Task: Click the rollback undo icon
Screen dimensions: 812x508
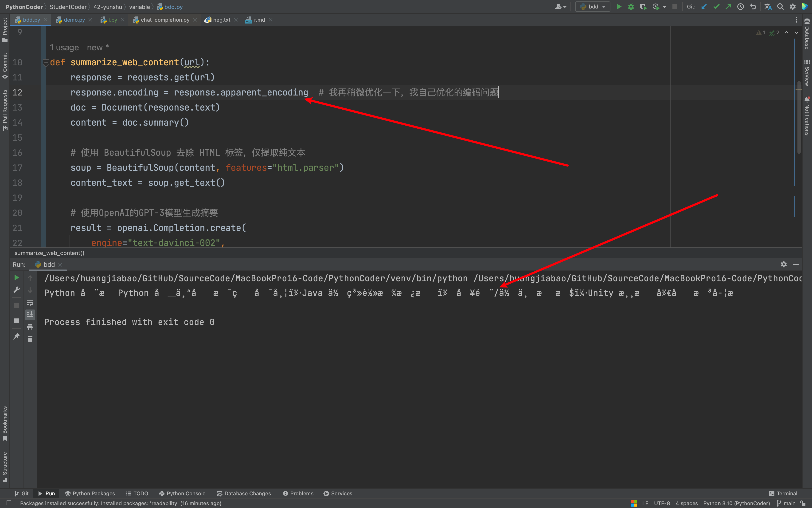Action: tap(753, 7)
